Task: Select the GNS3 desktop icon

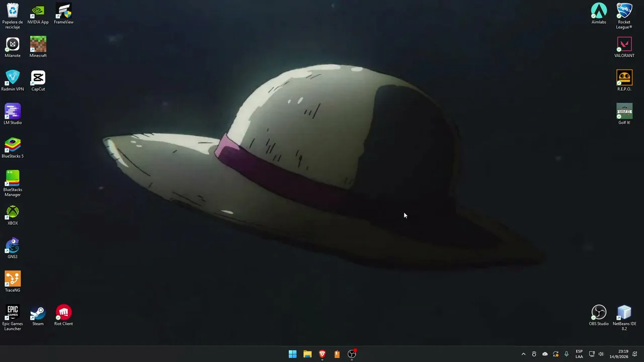Action: [13, 248]
